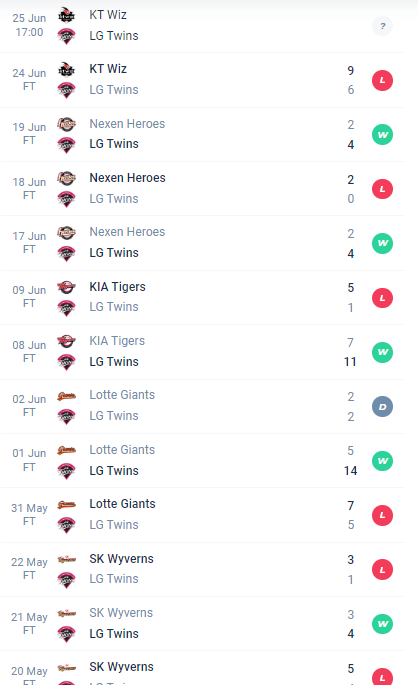
Task: Click the LG Twins logo in 08 Jun match
Action: [66, 362]
